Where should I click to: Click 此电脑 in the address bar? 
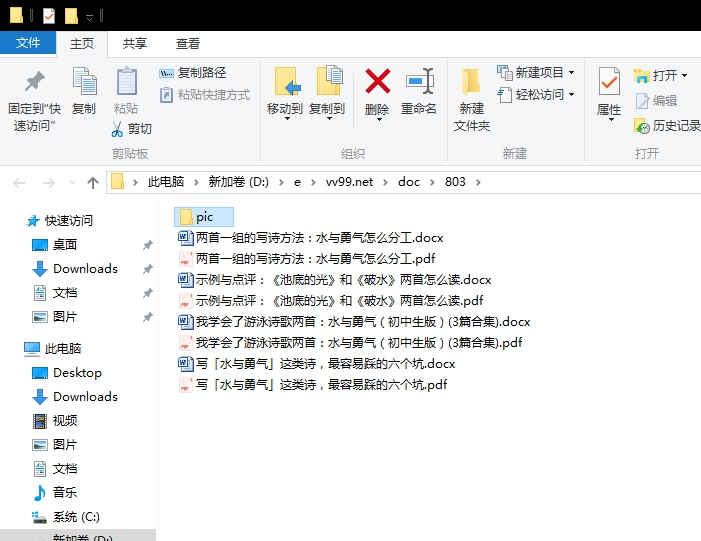coord(166,182)
